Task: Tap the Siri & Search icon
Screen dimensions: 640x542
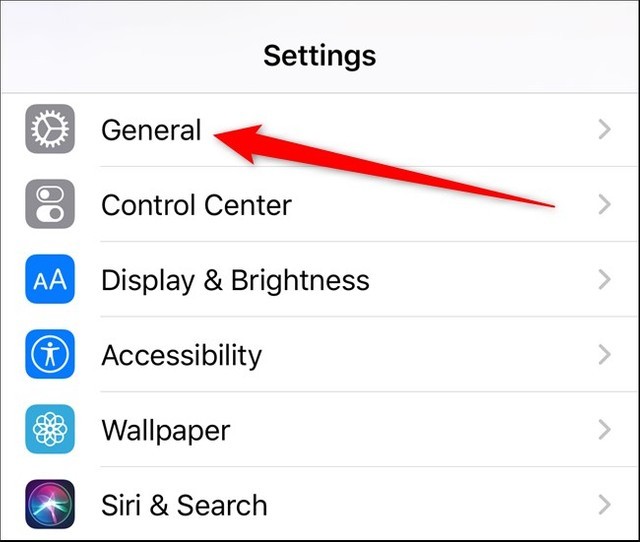Action: click(x=50, y=504)
